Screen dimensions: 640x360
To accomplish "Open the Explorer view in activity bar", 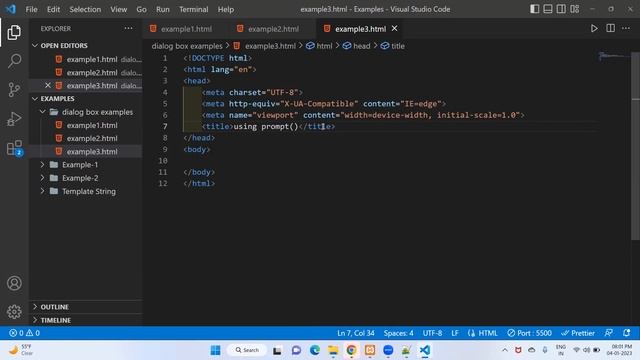I will (14, 33).
